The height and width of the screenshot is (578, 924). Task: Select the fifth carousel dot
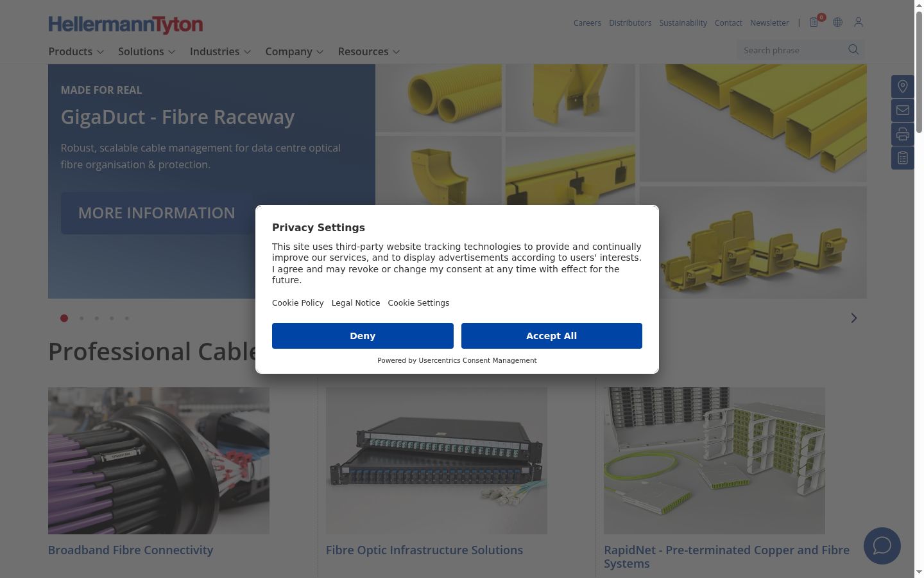(127, 319)
